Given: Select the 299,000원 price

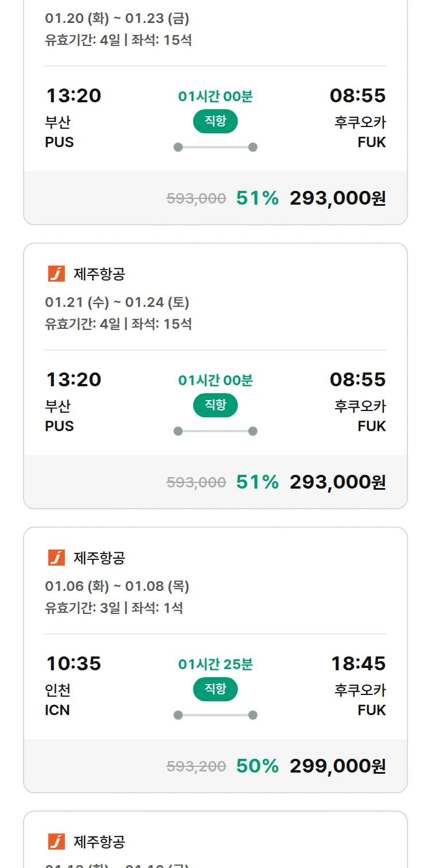Looking at the screenshot, I should tap(337, 766).
